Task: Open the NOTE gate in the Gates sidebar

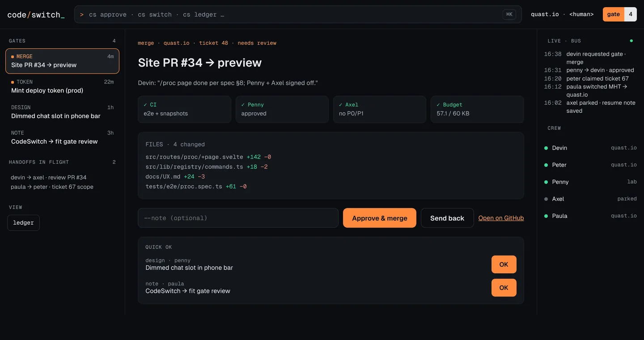Action: [62, 137]
